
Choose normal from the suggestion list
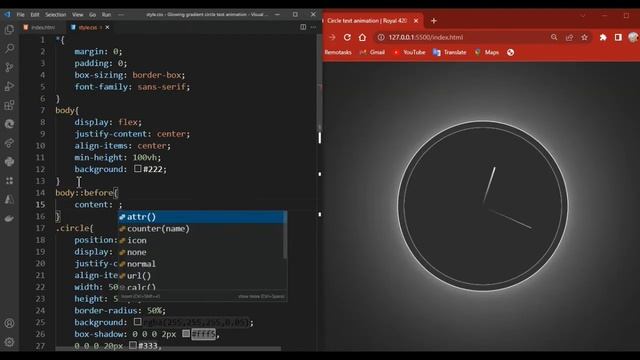click(202, 264)
